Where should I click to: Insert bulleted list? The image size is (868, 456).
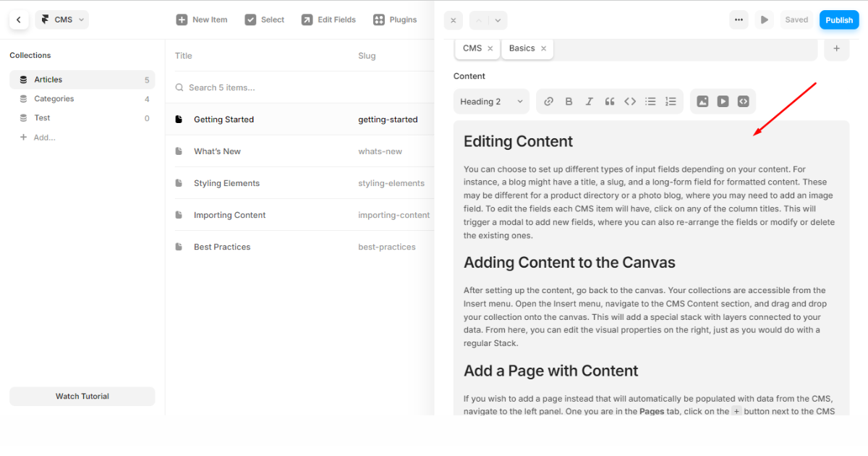coord(650,101)
